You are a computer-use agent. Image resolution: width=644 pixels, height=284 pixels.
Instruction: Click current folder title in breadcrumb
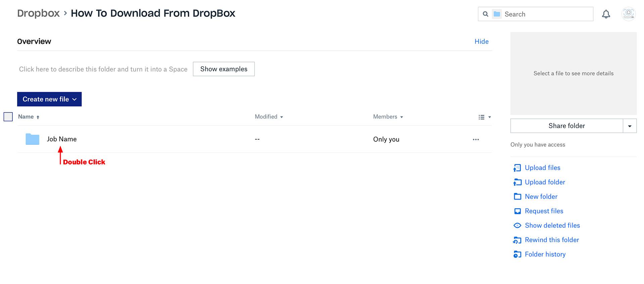coord(153,13)
